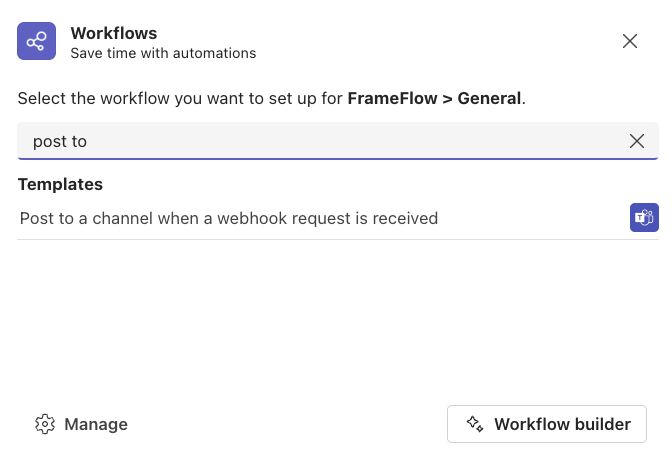Image resolution: width=672 pixels, height=458 pixels.
Task: Close the Workflows dialog
Action: tap(630, 41)
